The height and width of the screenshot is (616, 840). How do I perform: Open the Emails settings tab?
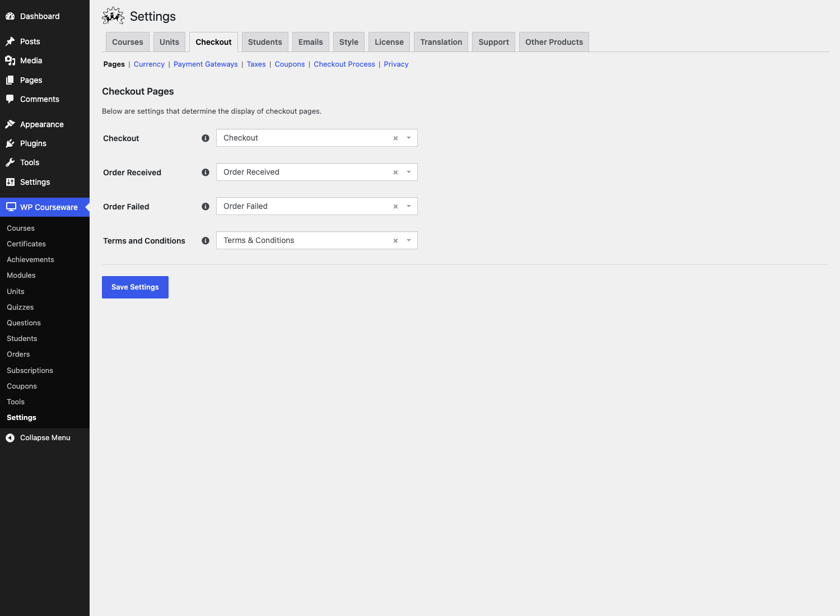[311, 42]
